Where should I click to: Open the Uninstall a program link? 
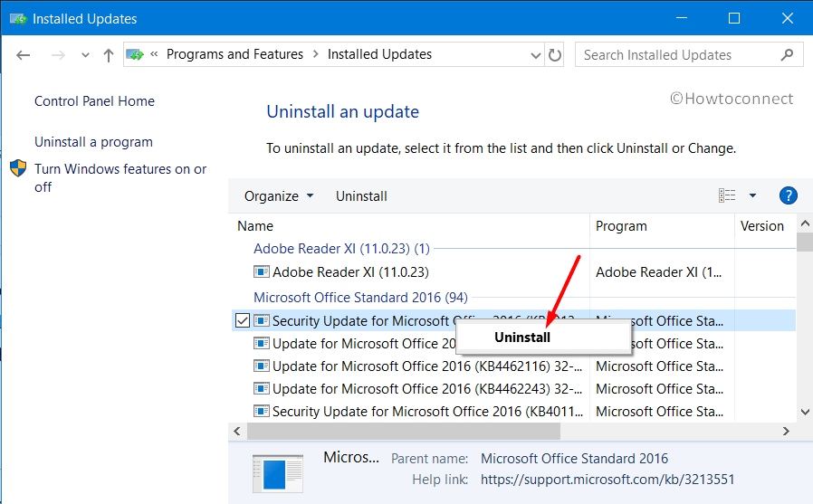click(x=93, y=142)
